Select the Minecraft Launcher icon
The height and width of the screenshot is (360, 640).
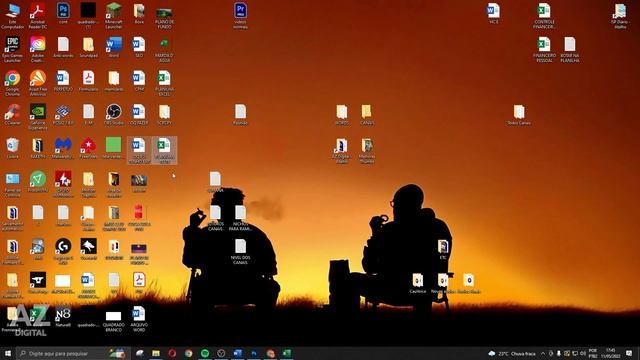coord(113,16)
